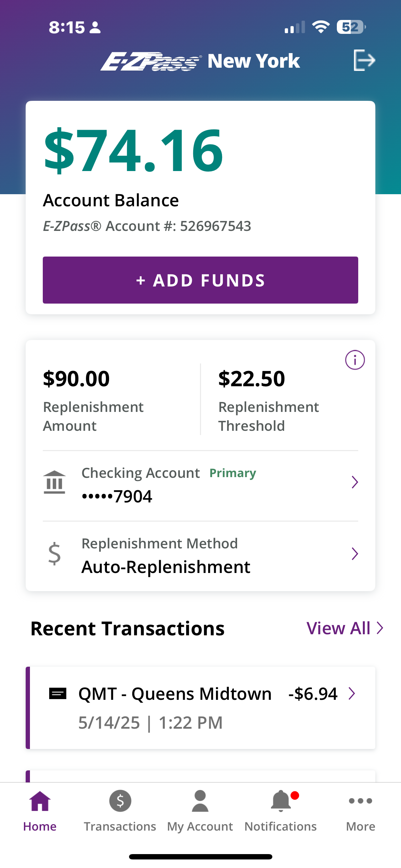The height and width of the screenshot is (868, 401).
Task: Expand the Checking Account chevron
Action: click(x=354, y=482)
